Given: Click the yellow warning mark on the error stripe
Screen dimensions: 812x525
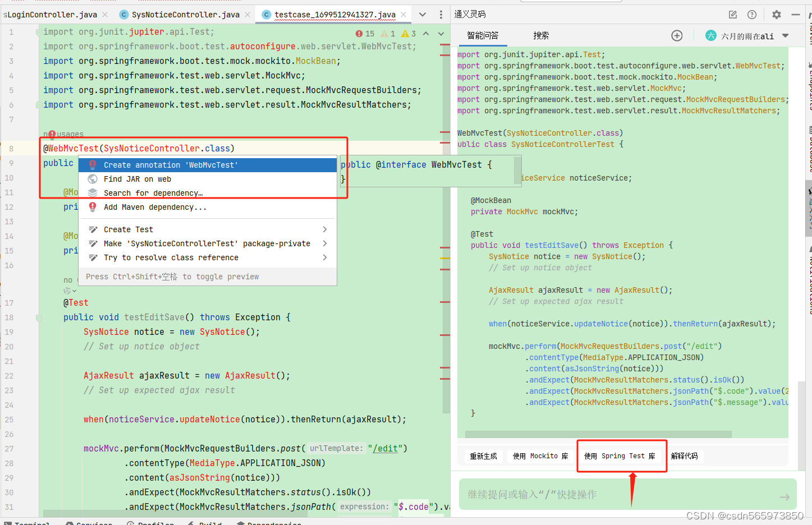Looking at the screenshot, I should (x=445, y=258).
